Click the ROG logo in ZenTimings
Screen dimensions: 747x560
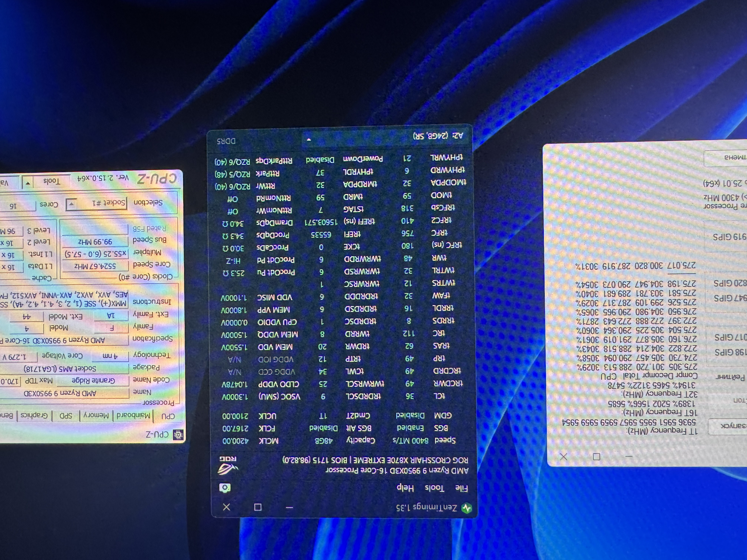(228, 465)
